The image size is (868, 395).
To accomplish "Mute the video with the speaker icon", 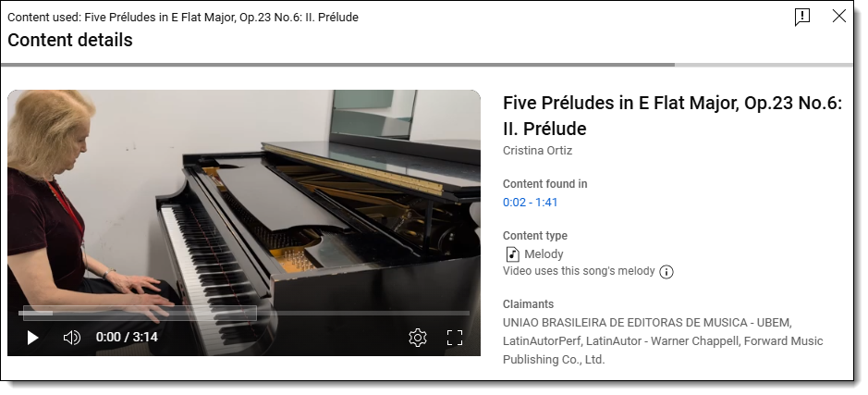I will (72, 338).
